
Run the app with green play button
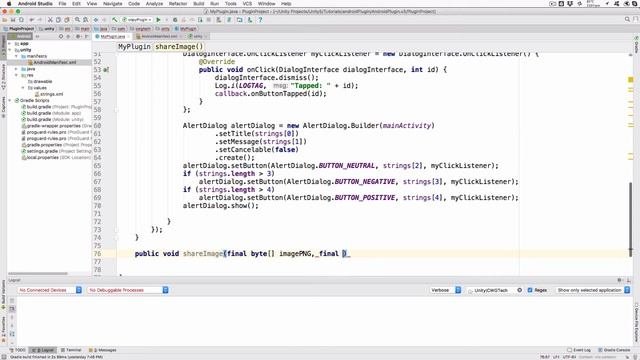(158, 20)
